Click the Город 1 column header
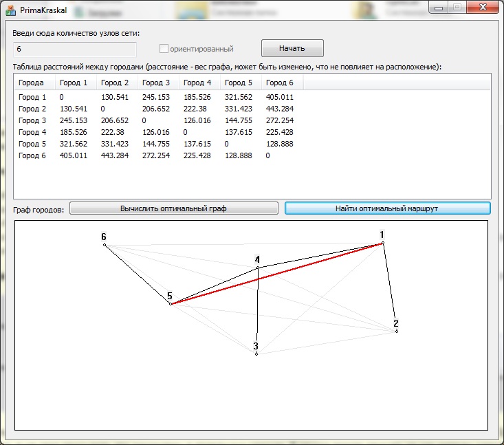 (x=76, y=83)
